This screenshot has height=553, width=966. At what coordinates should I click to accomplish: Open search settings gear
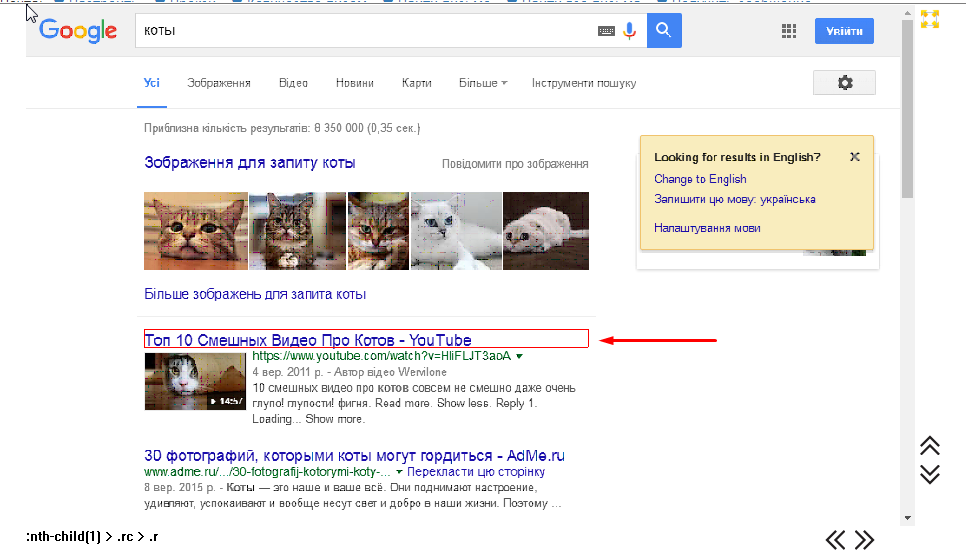[x=845, y=83]
